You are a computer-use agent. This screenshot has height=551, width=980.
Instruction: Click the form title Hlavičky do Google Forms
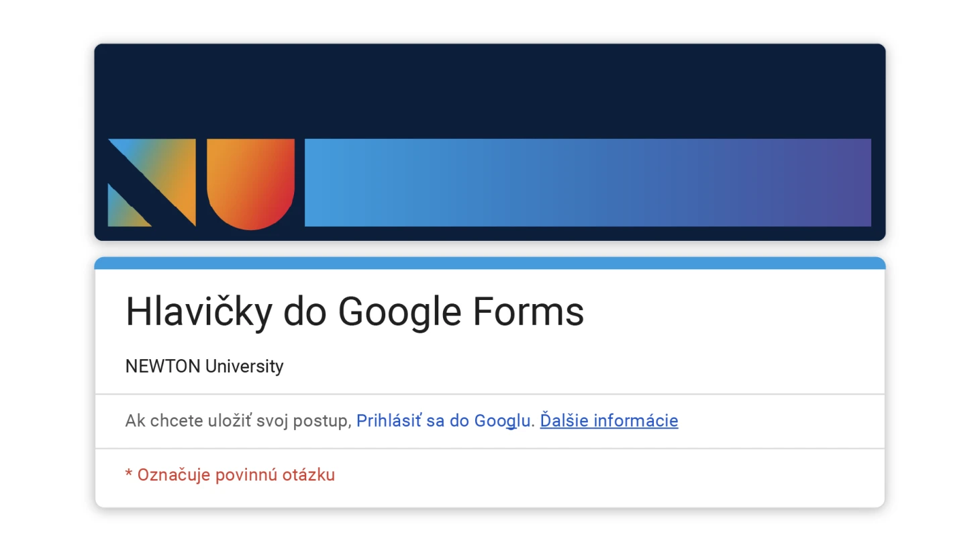tap(354, 312)
